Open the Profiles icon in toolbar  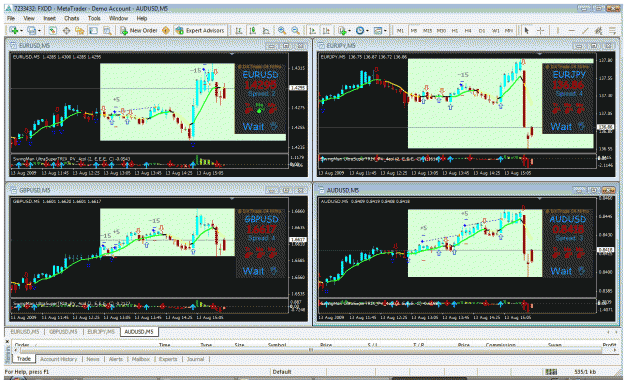(31, 30)
